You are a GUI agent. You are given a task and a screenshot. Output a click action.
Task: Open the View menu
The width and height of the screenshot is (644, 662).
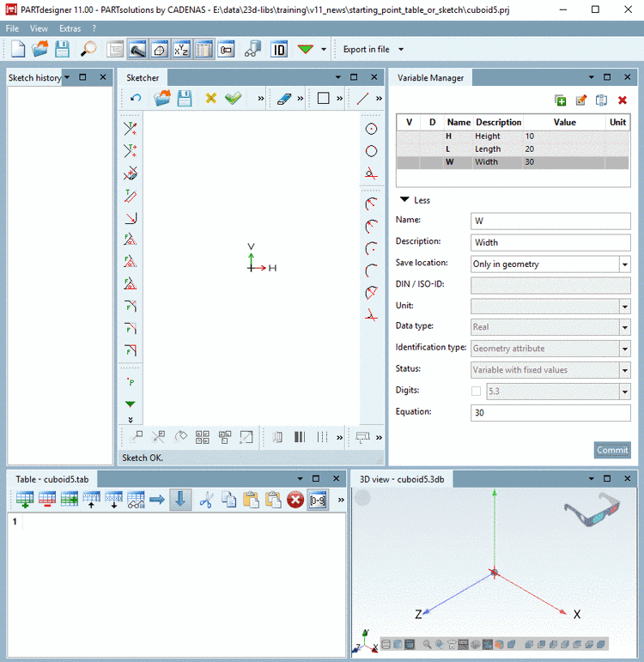coord(39,28)
